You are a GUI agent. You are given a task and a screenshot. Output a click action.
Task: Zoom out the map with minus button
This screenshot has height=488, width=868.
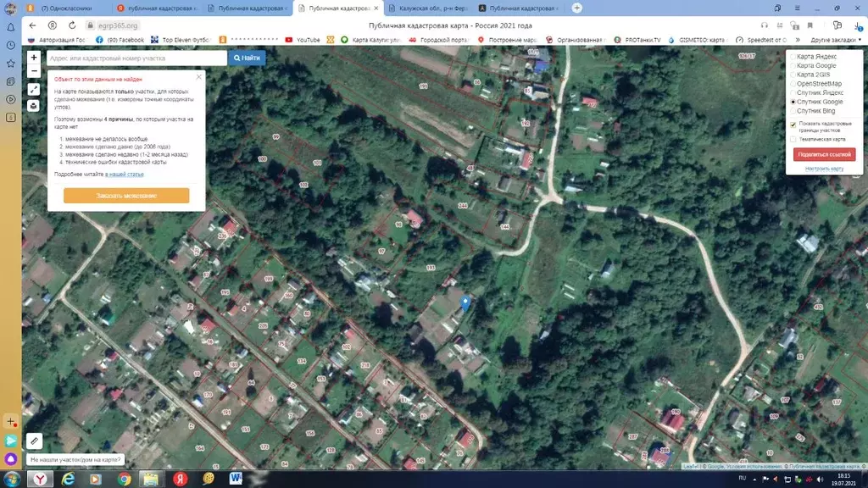point(34,72)
